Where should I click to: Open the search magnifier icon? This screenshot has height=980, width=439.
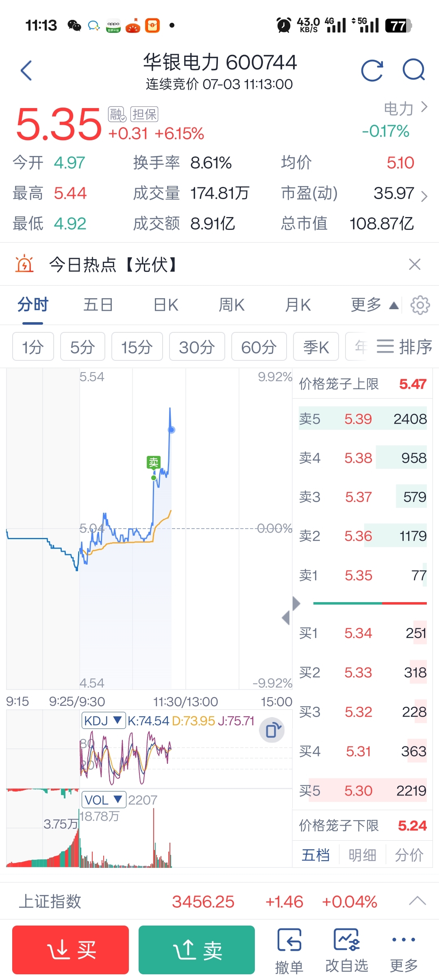click(414, 70)
